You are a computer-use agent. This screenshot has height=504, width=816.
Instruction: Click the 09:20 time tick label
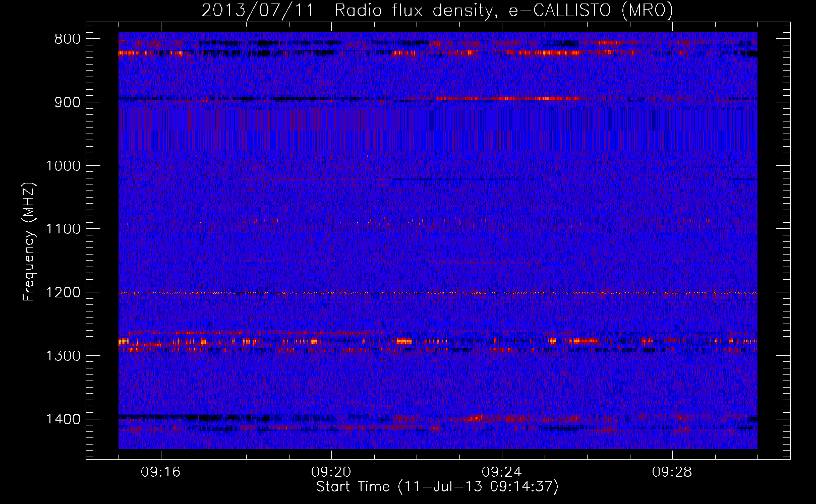point(331,472)
